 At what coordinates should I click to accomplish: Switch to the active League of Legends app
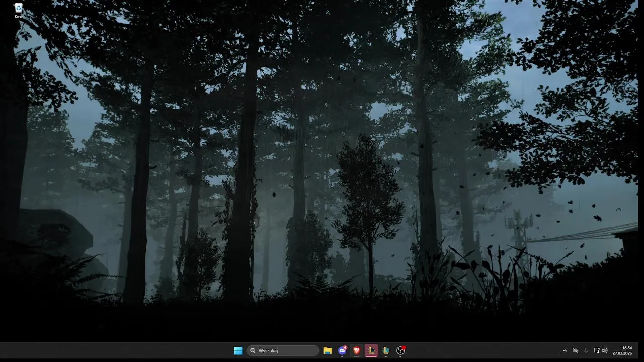[x=371, y=351]
